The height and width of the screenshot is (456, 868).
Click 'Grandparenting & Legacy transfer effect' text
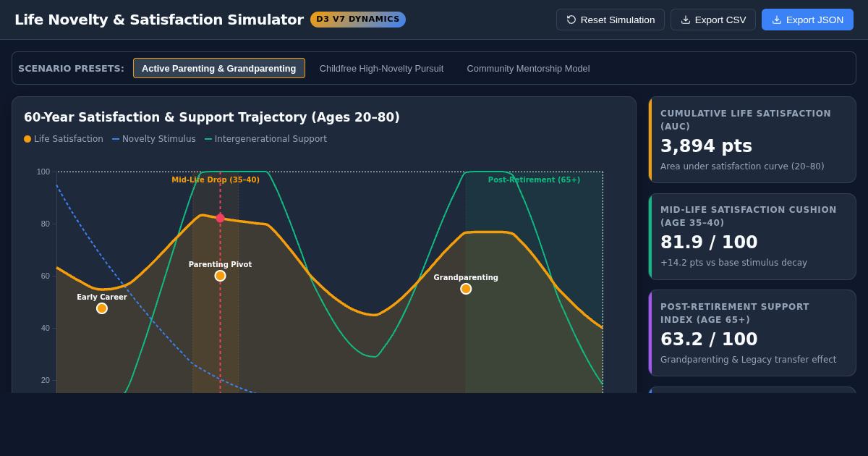coord(748,360)
